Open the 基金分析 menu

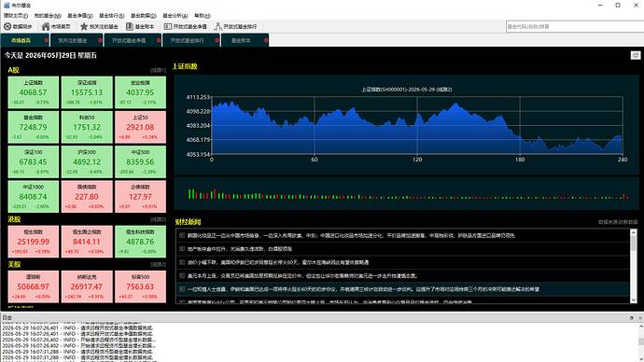[175, 16]
